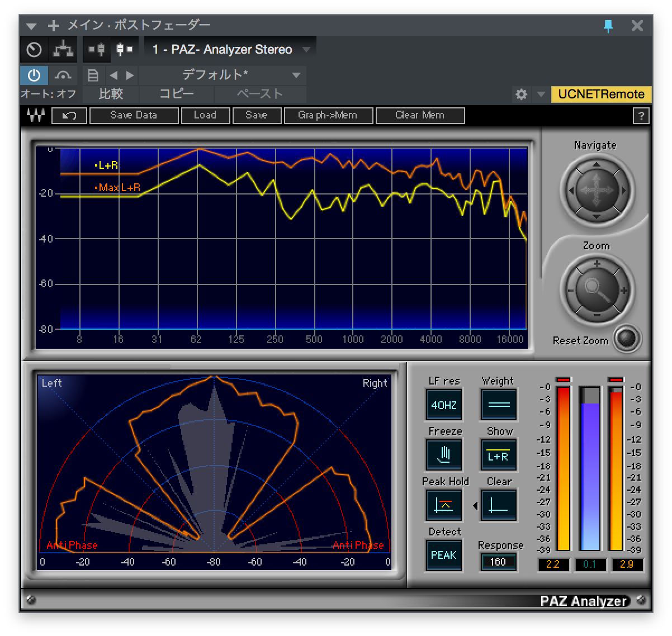Click the オート: オフ automation mode
The height and width of the screenshot is (636, 672).
click(x=49, y=94)
